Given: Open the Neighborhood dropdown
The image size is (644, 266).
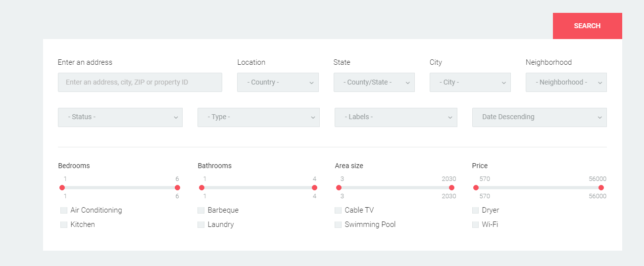Looking at the screenshot, I should [x=566, y=82].
